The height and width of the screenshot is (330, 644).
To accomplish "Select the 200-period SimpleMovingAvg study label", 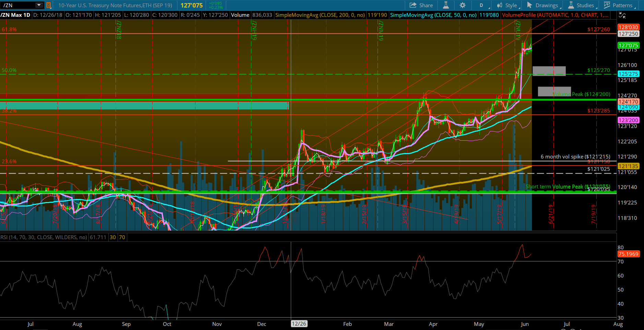I will (320, 15).
